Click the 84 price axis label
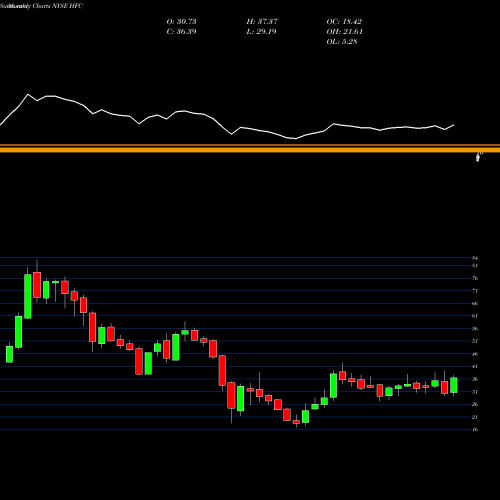 pyautogui.click(x=475, y=258)
